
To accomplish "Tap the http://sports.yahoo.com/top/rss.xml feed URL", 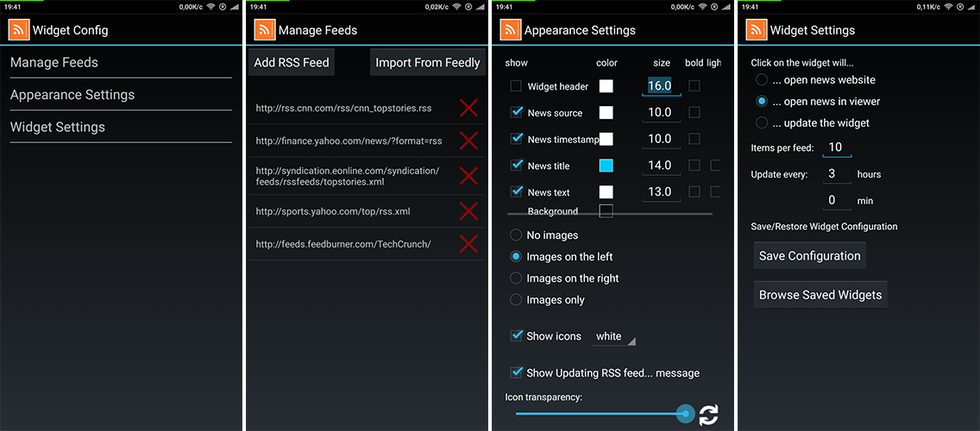I will tap(332, 211).
